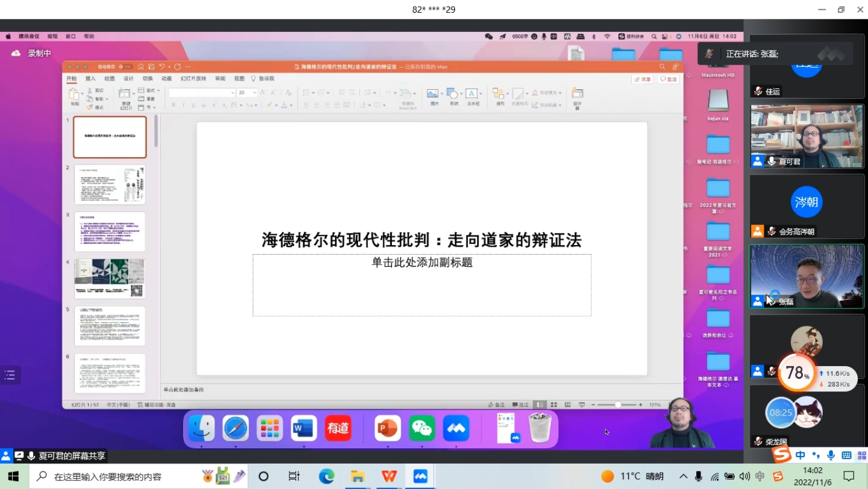Click the accessibility check (辅助功能) status
This screenshot has height=489, width=868.
[x=157, y=405]
